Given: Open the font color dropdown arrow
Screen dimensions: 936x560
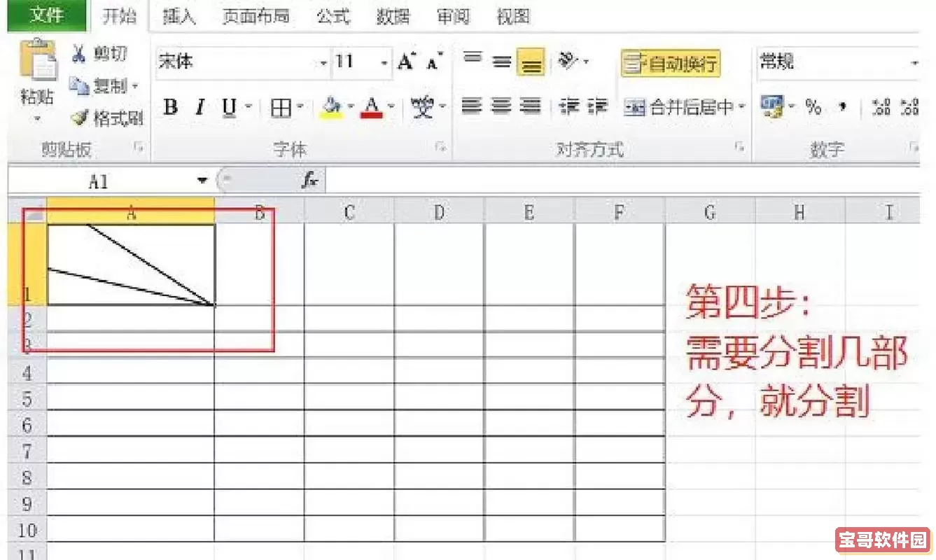Looking at the screenshot, I should pos(391,107).
